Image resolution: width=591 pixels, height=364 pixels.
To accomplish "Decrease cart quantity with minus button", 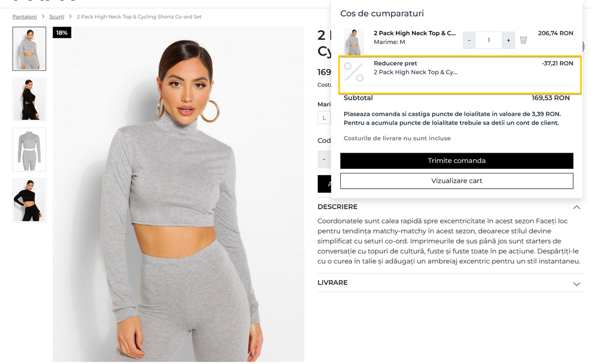I will 469,40.
